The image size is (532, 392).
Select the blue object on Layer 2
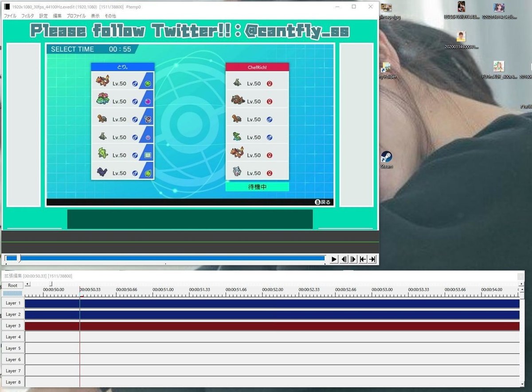272,314
